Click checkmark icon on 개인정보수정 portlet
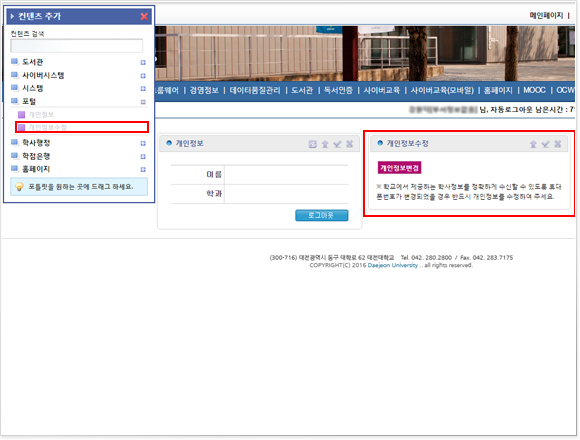This screenshot has width=580, height=440. (545, 144)
